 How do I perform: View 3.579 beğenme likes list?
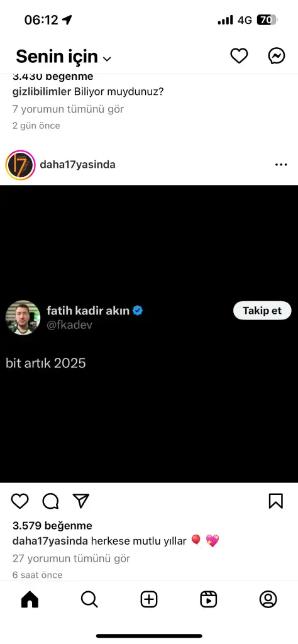(52, 526)
